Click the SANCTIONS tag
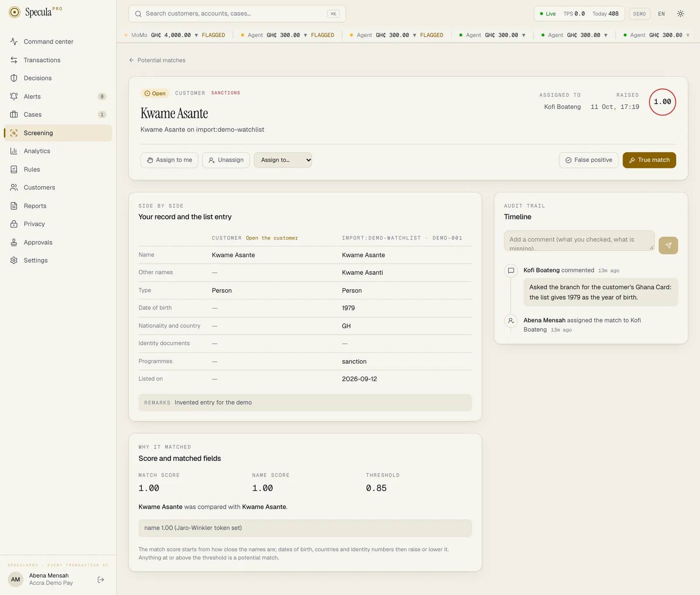This screenshot has width=700, height=595. tap(226, 93)
